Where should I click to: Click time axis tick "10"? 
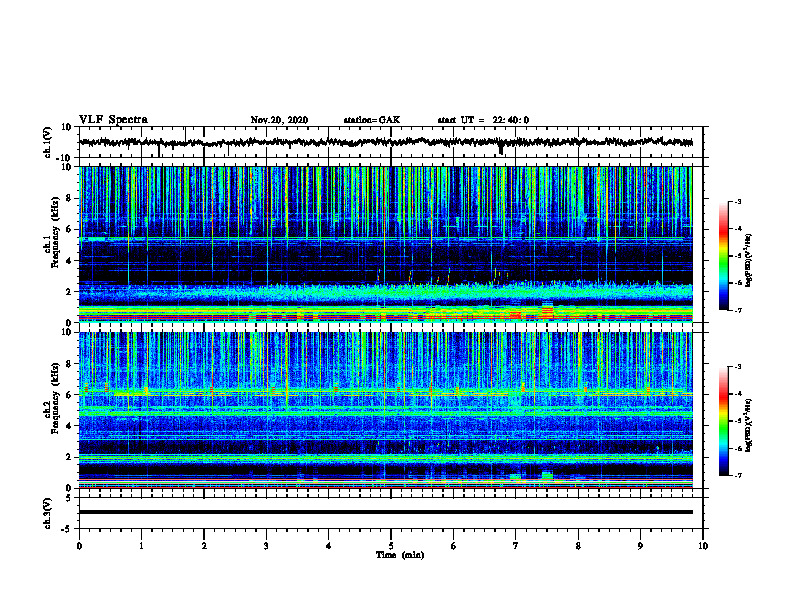703,546
